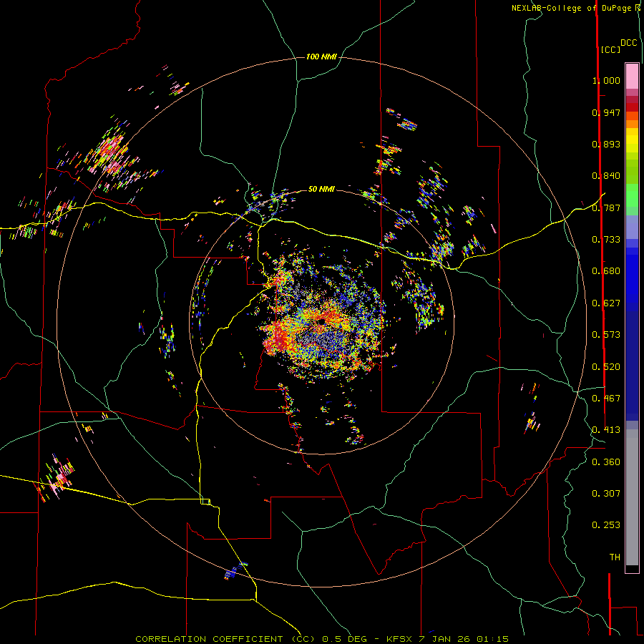
Task: Click the 0.253 scale value
Action: pos(606,525)
